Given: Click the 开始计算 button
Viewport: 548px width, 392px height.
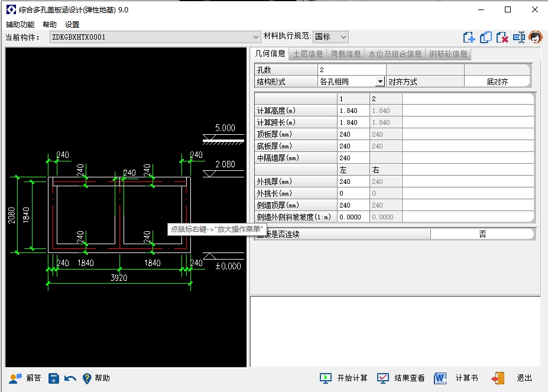Looking at the screenshot, I should pos(344,378).
